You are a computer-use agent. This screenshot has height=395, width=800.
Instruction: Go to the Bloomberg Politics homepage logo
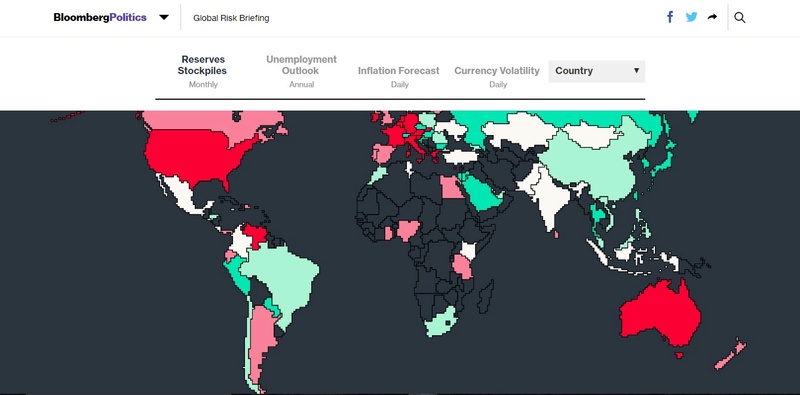click(x=100, y=17)
